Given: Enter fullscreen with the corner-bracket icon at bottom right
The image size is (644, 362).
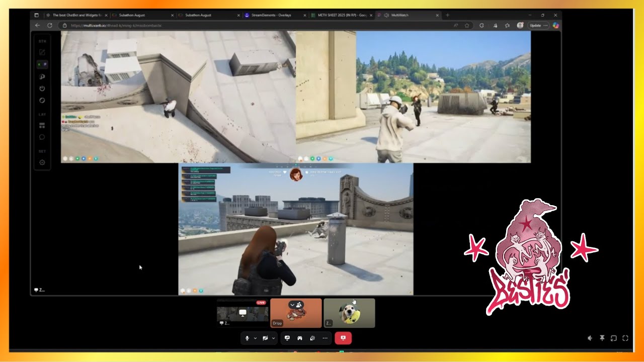Looking at the screenshot, I should tap(625, 338).
